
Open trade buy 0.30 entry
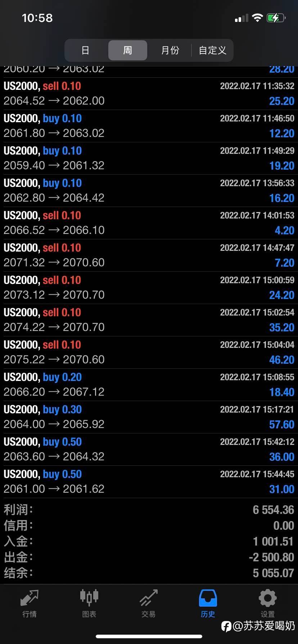[149, 417]
